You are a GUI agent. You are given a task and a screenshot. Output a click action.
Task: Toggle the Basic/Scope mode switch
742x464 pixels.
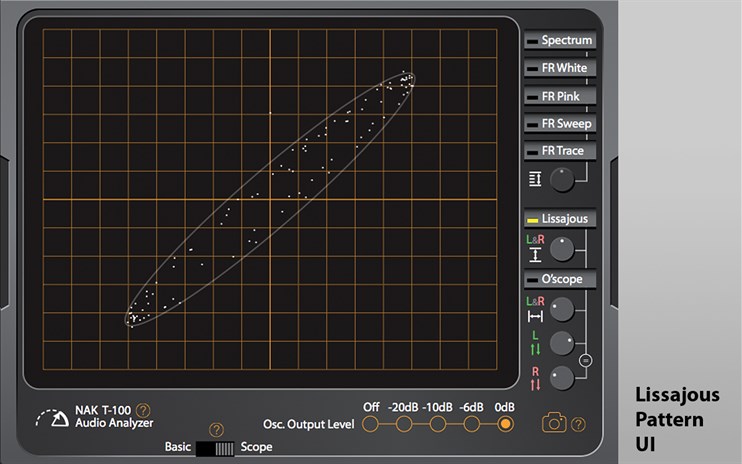(215, 448)
